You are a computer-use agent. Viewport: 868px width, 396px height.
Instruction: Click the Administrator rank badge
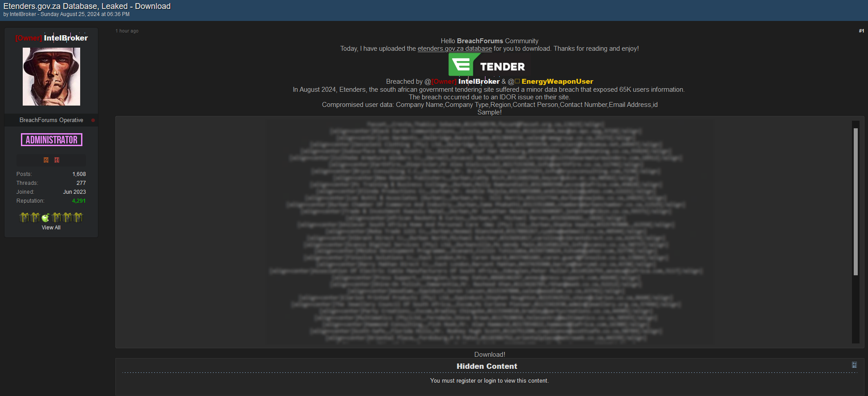coord(52,140)
